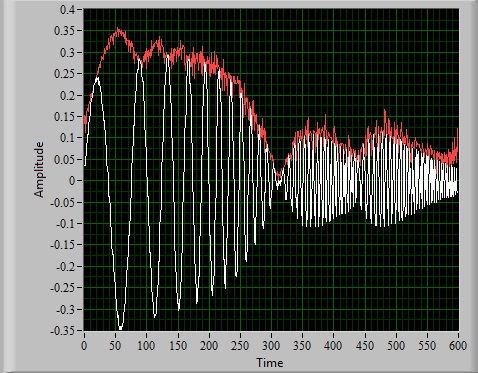Click the 0.1 tick label on Amplitude axis
Image resolution: width=478 pixels, height=373 pixels.
click(x=68, y=138)
